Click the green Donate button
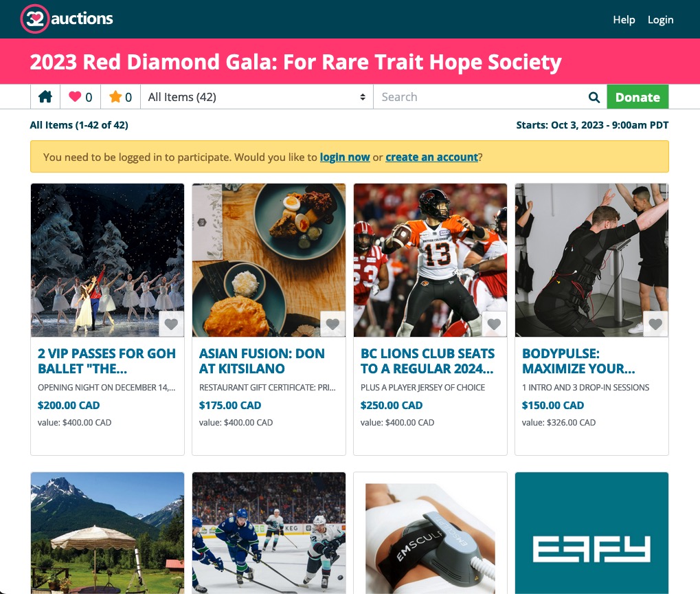Viewport: 700px width, 594px height. coord(637,97)
